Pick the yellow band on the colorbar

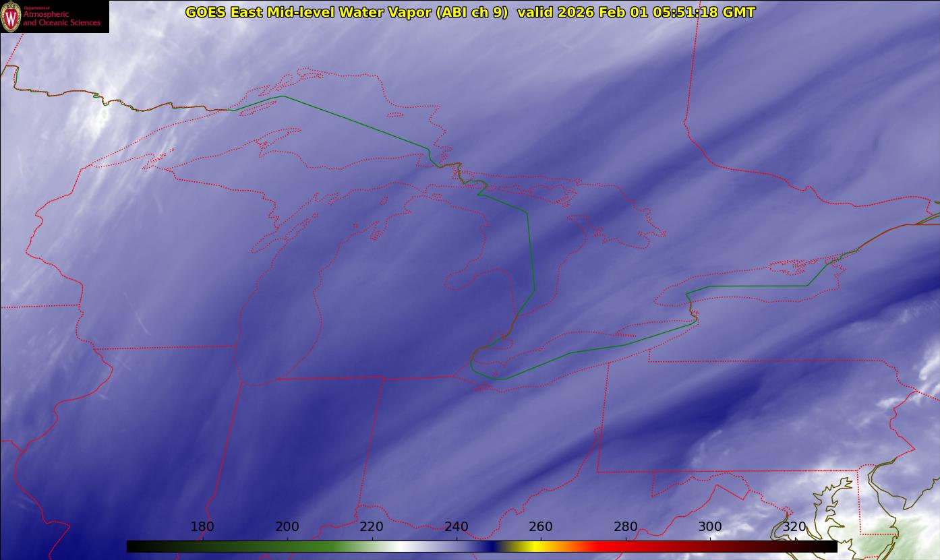click(x=533, y=547)
